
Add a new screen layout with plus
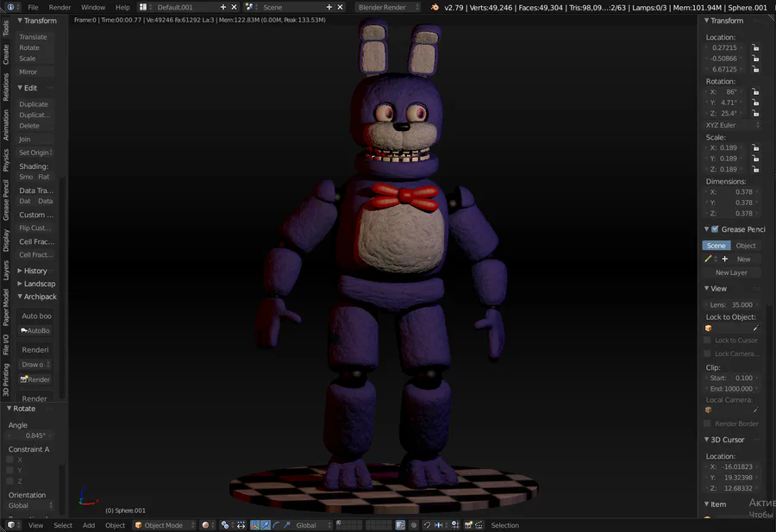click(x=223, y=7)
